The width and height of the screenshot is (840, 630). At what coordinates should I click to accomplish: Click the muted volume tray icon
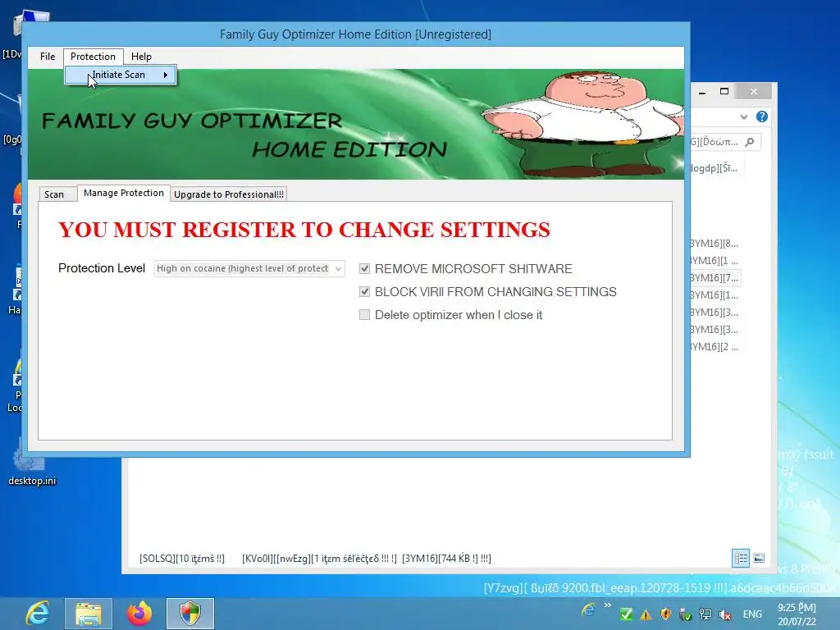pyautogui.click(x=725, y=614)
